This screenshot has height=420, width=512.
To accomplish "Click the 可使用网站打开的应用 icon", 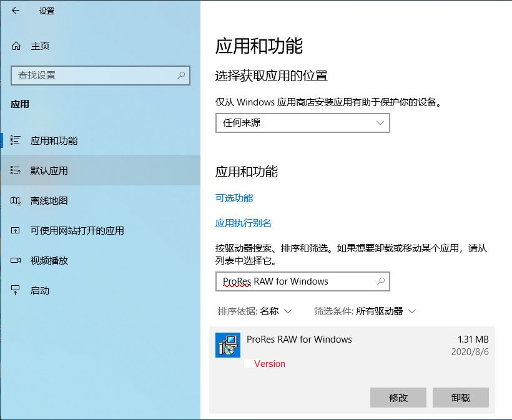I will point(16,230).
